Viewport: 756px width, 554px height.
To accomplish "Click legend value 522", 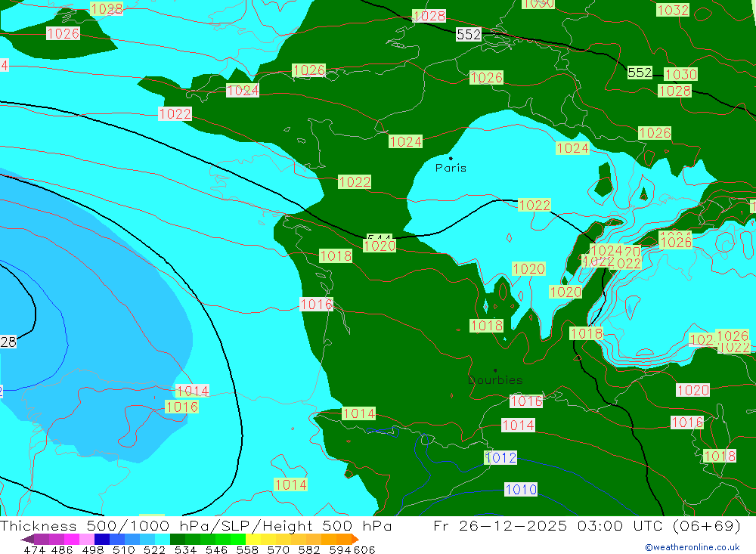I will pos(154,549).
